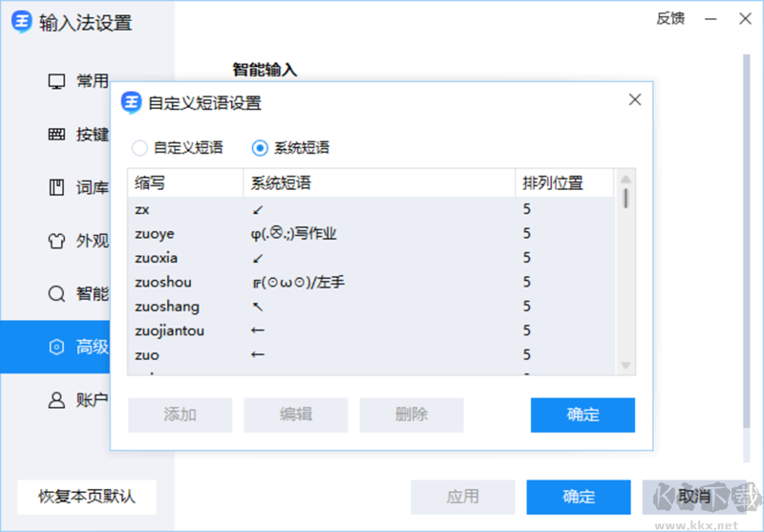The height and width of the screenshot is (532, 764).
Task: Open the 反馈 feedback link
Action: [x=670, y=19]
